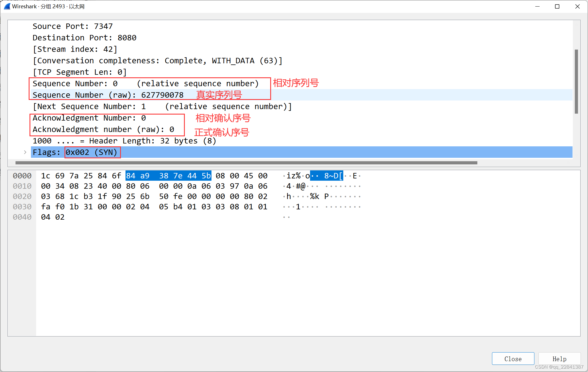This screenshot has width=588, height=372.
Task: Click ASCII text '8~D[' in hex dump
Action: [333, 176]
